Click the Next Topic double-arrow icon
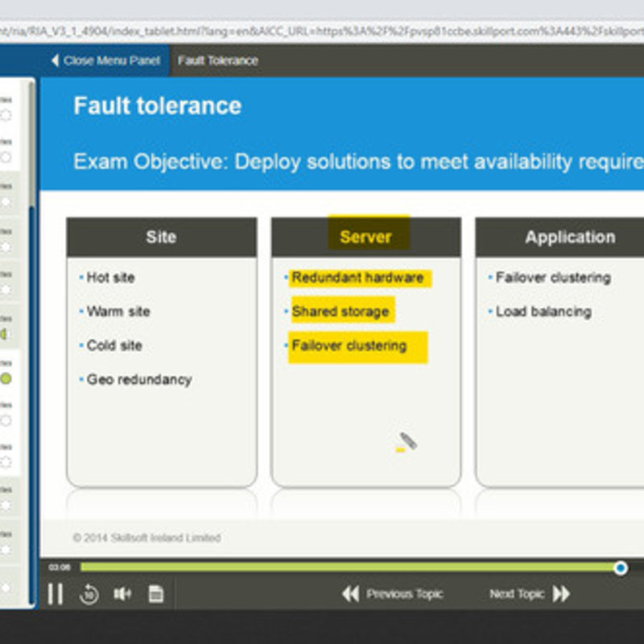The image size is (644, 644). (x=561, y=594)
